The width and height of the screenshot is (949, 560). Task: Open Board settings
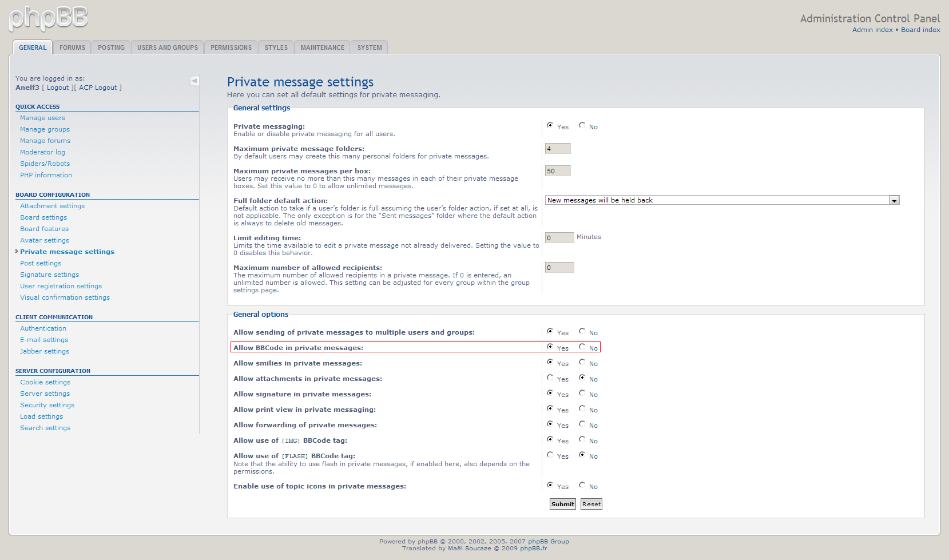tap(43, 217)
